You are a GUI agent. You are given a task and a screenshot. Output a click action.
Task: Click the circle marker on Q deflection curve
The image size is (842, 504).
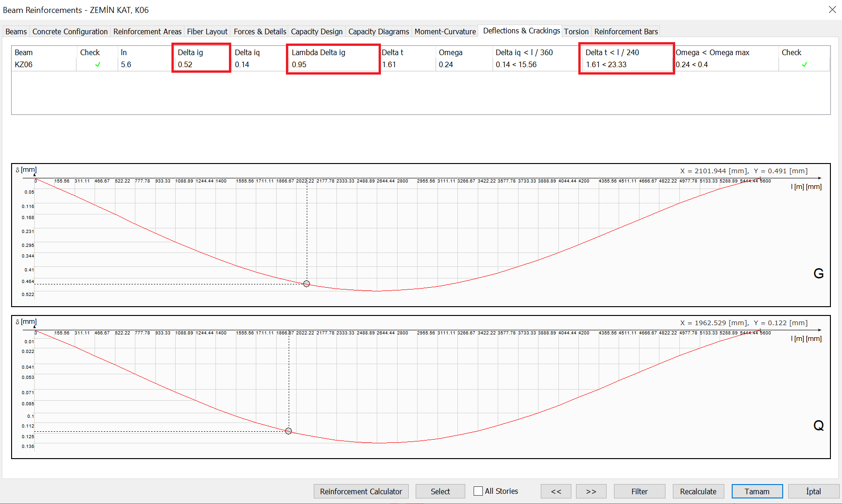(x=288, y=431)
